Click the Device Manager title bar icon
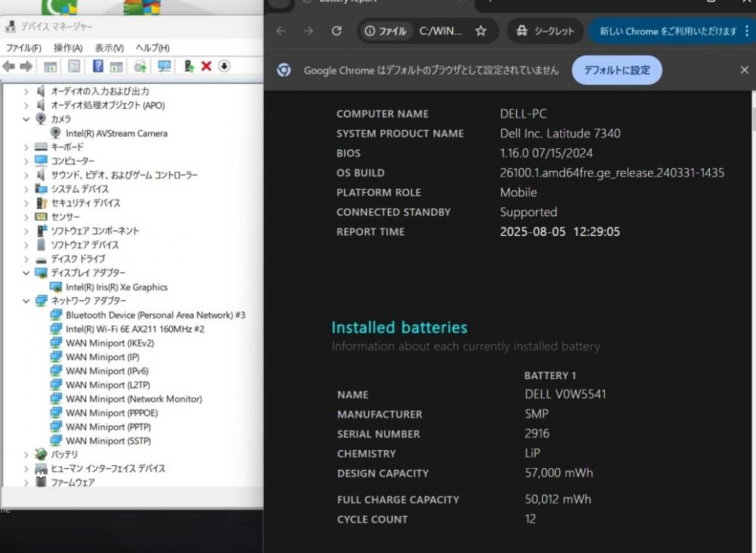The width and height of the screenshot is (756, 553). point(10,26)
